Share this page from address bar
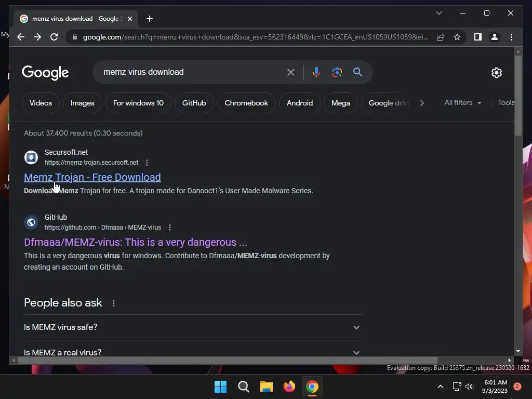The width and height of the screenshot is (532, 399). click(441, 37)
